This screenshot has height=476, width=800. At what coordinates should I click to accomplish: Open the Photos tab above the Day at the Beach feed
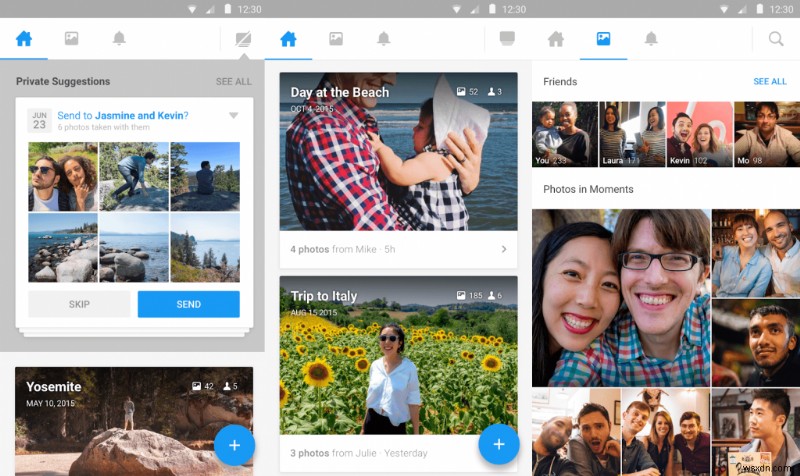tap(336, 39)
